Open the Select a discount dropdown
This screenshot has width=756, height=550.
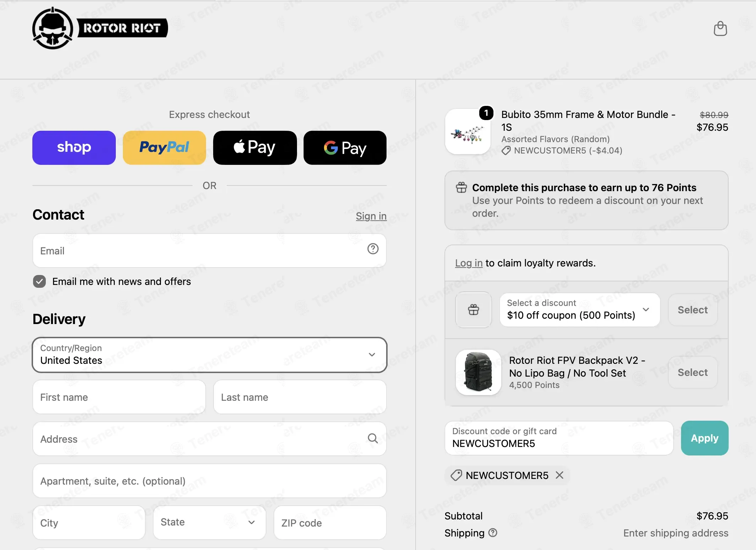coord(580,310)
